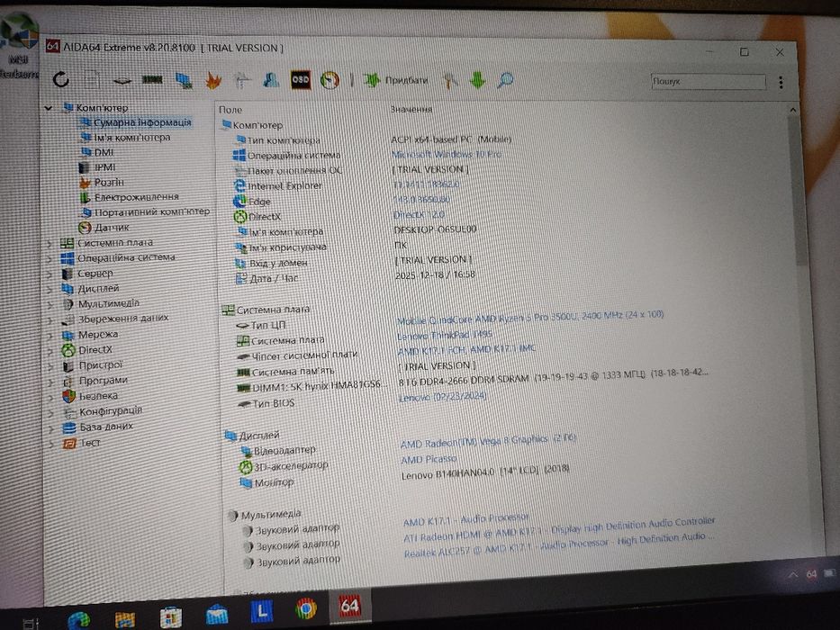The height and width of the screenshot is (630, 840).
Task: Open the Realtek ALC257 audio link
Action: click(x=559, y=545)
